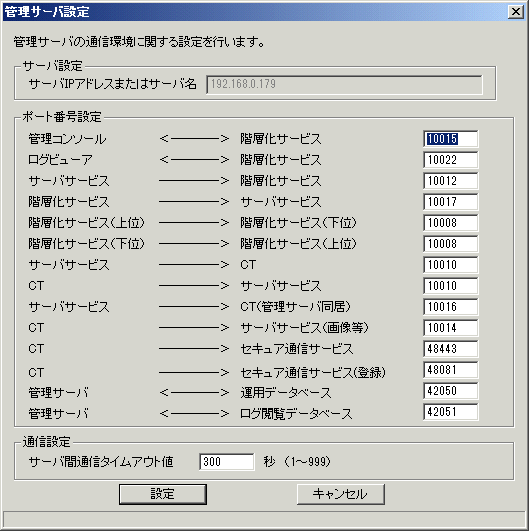Focus the 管理コンソール port field showing 10015
This screenshot has width=529, height=531.
pyautogui.click(x=450, y=139)
